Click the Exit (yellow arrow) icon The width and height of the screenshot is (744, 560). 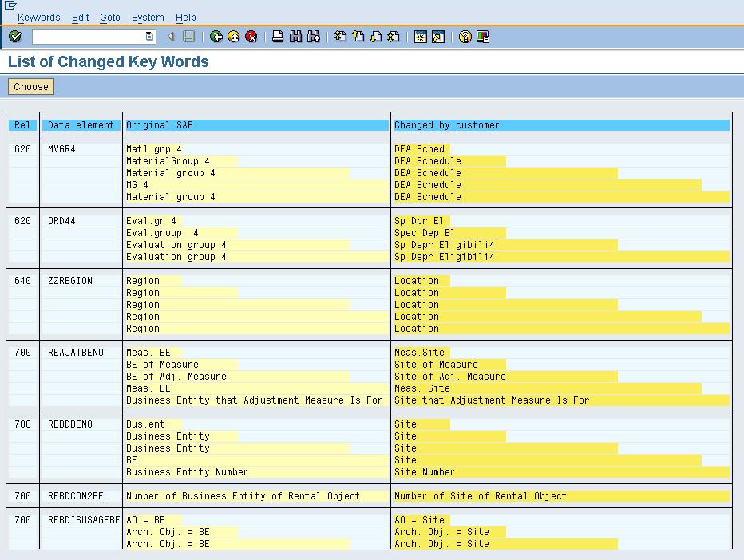click(234, 36)
